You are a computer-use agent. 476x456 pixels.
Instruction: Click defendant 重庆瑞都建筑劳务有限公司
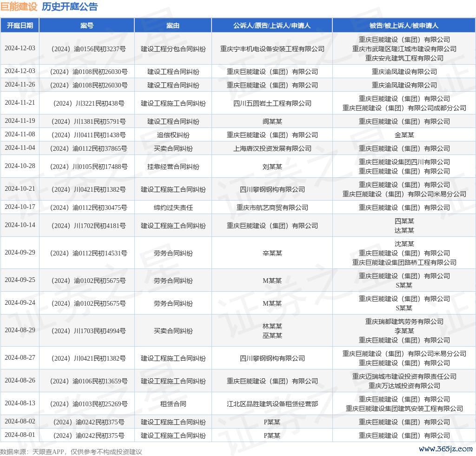[404, 322]
